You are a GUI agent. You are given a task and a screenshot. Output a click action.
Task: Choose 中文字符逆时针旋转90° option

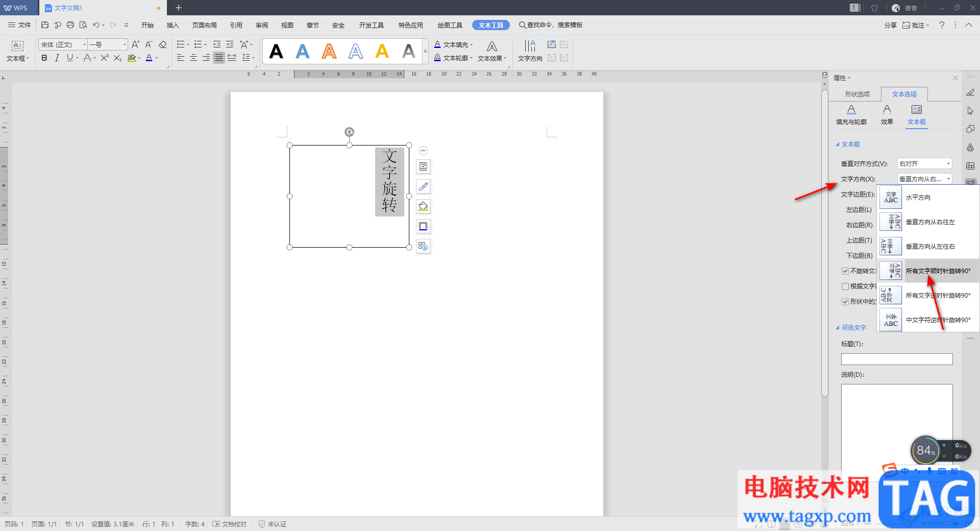coord(928,320)
